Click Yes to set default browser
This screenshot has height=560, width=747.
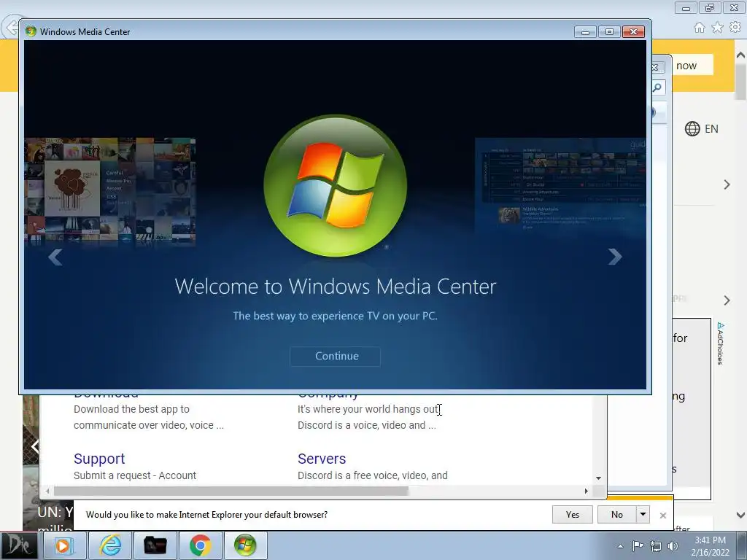click(572, 514)
